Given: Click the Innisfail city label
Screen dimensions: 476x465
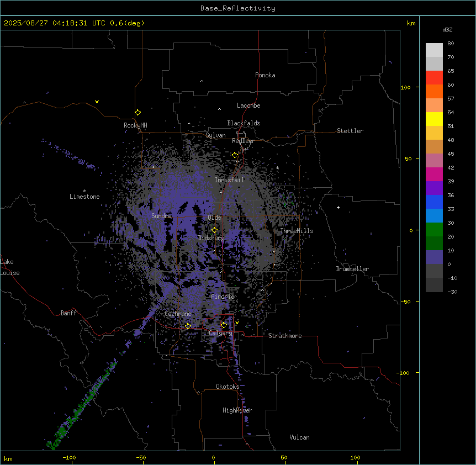Looking at the screenshot, I should pyautogui.click(x=230, y=180).
